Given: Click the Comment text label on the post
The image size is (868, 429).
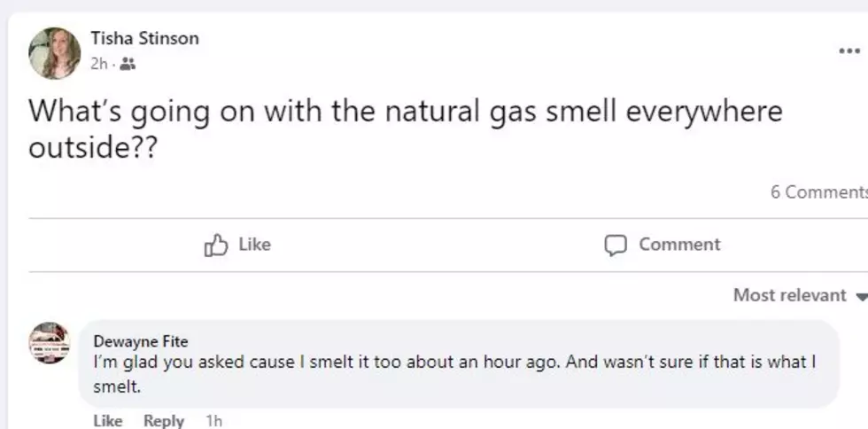Looking at the screenshot, I should tap(679, 245).
